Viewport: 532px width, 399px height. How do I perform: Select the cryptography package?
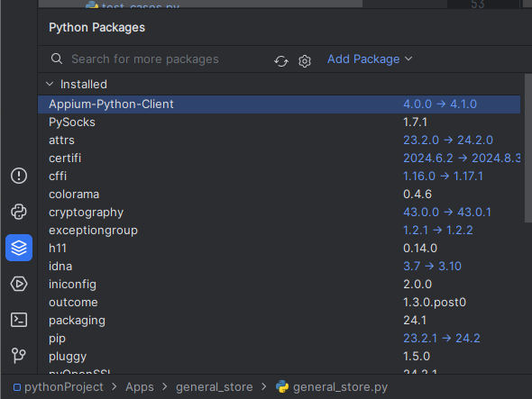[x=87, y=213]
